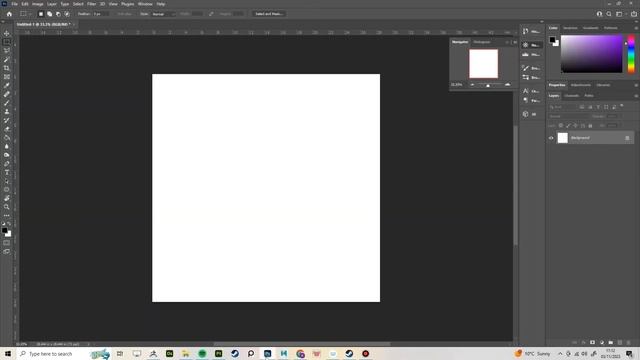The image size is (640, 360).
Task: Select the Blur tool
Action: pyautogui.click(x=7, y=146)
